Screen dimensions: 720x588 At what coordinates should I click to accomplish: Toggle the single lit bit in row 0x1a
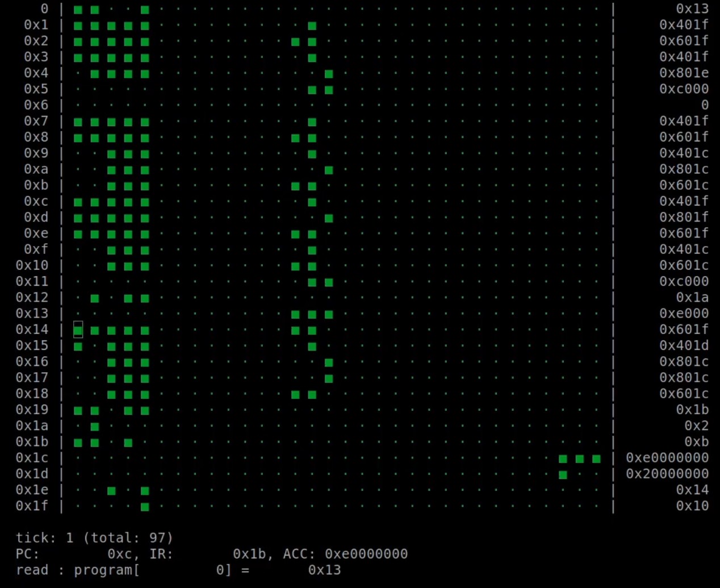95,427
